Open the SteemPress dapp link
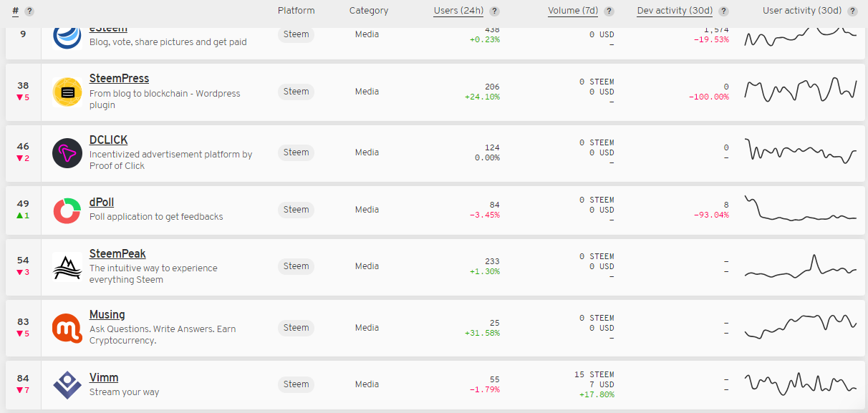Screen dimensions: 868x413 coord(119,79)
